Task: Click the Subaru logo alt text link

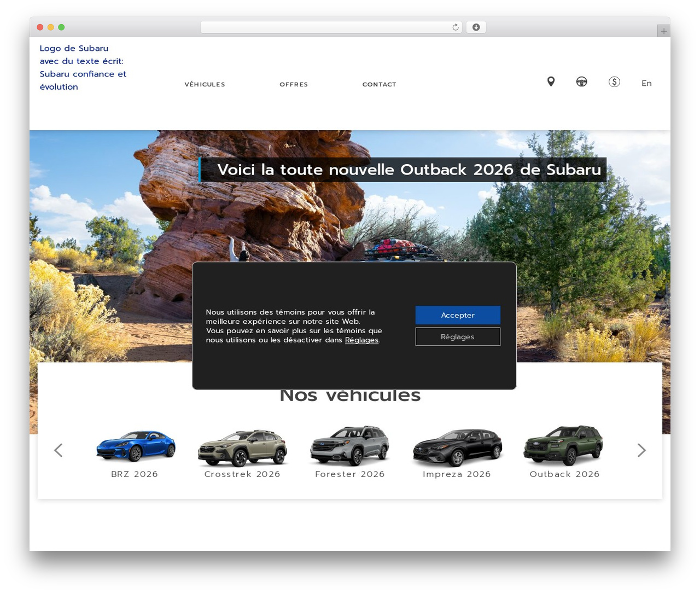Action: 83,67
